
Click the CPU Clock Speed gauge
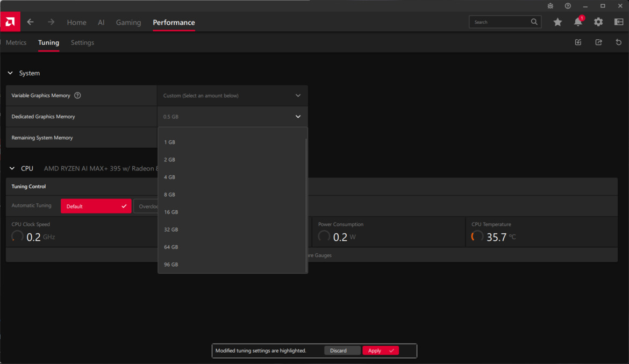(x=17, y=236)
